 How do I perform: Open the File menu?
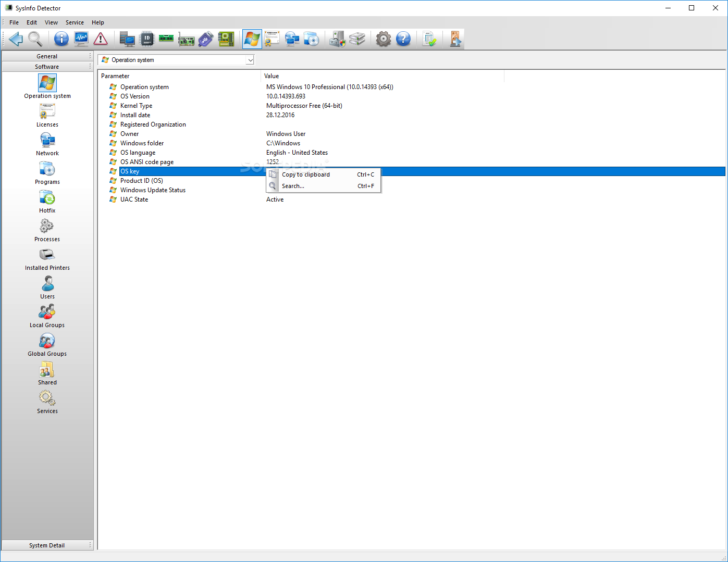(x=14, y=22)
